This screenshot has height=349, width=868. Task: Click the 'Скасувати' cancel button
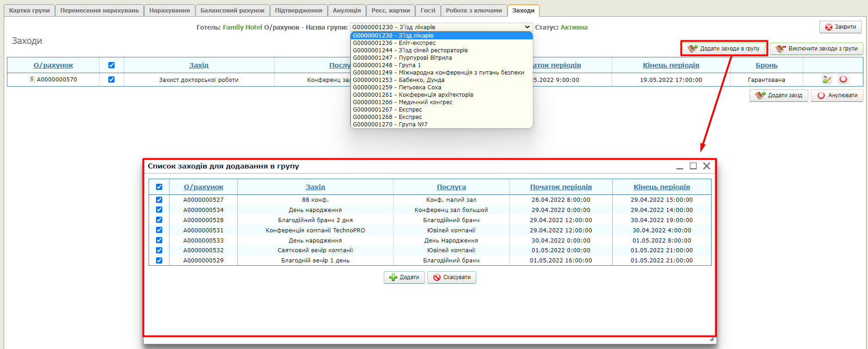tap(451, 277)
